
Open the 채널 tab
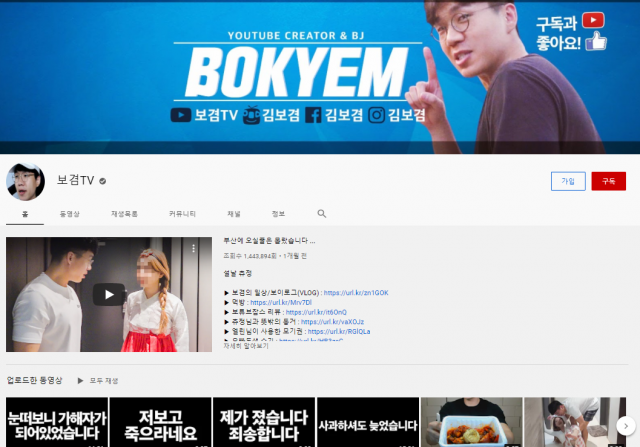[234, 214]
